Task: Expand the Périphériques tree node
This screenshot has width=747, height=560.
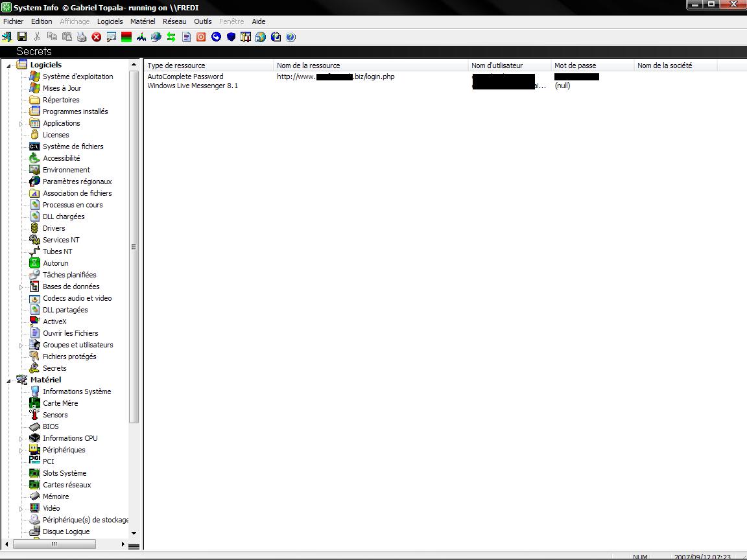Action: pos(21,450)
